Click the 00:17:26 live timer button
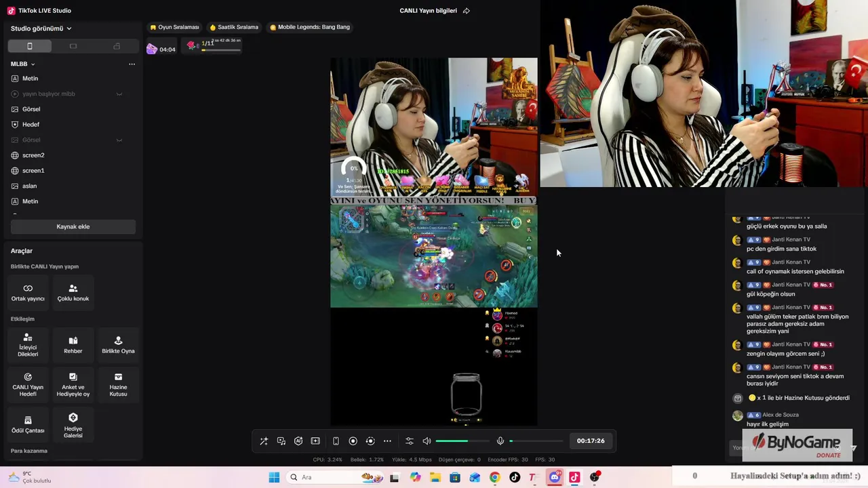Image resolution: width=868 pixels, height=488 pixels. (591, 441)
